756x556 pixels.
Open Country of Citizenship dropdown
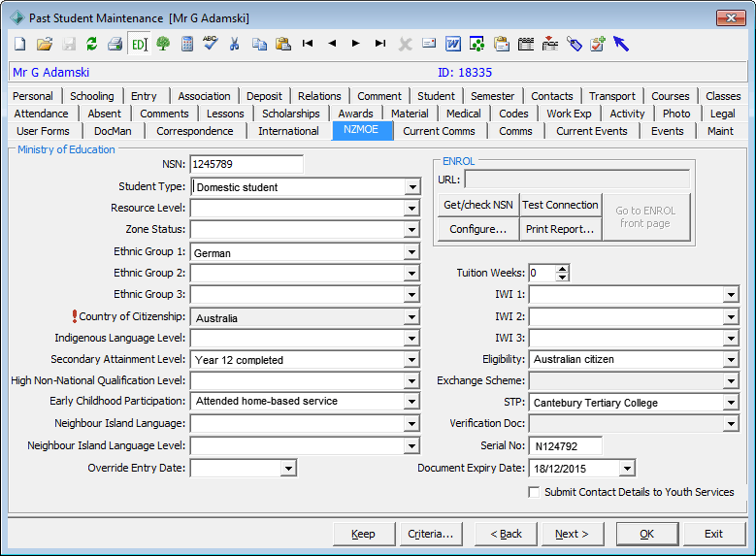[x=411, y=317]
